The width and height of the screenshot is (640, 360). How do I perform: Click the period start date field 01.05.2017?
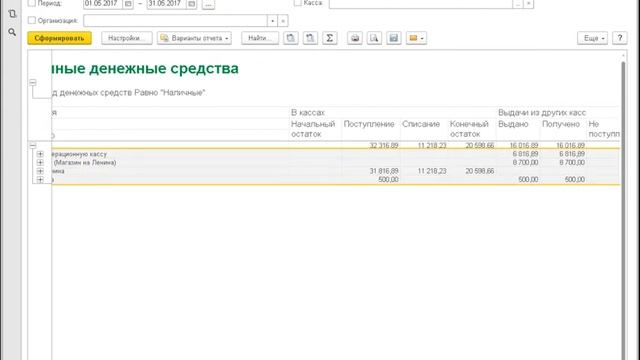(x=103, y=3)
